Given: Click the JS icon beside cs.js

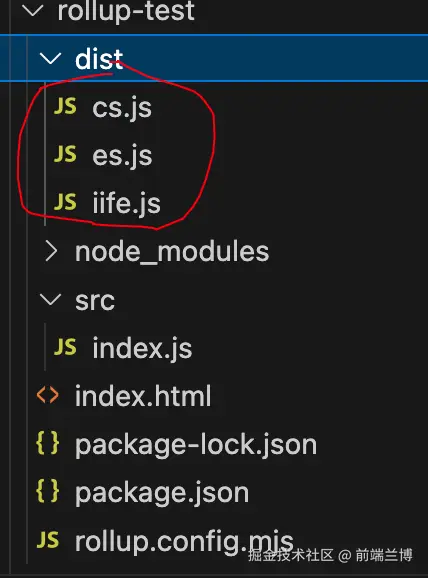Looking at the screenshot, I should pos(65,106).
